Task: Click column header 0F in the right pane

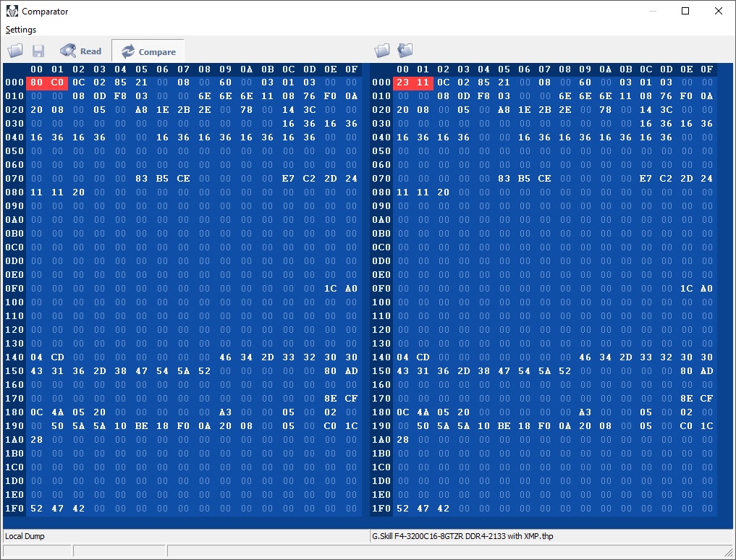Action: pos(706,69)
